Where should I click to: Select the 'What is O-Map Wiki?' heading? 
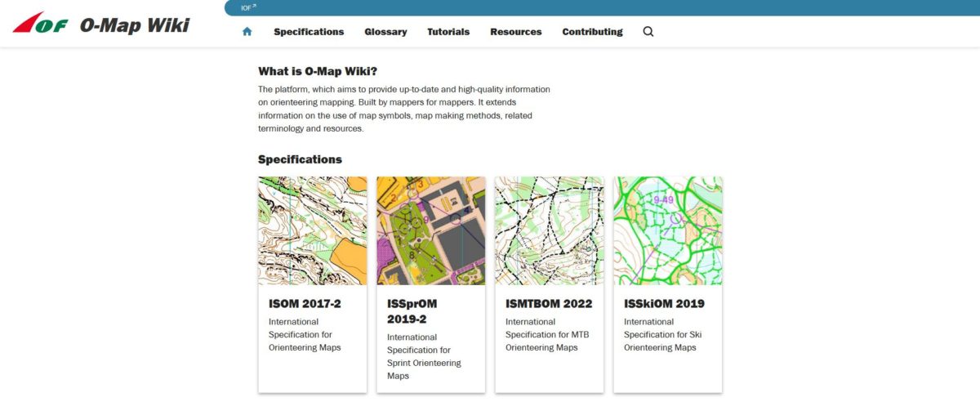click(318, 71)
